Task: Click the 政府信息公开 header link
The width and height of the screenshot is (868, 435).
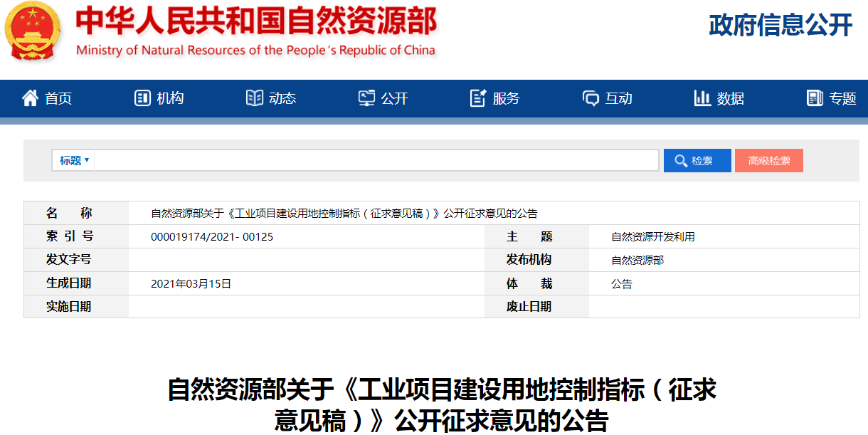Action: 780,26
